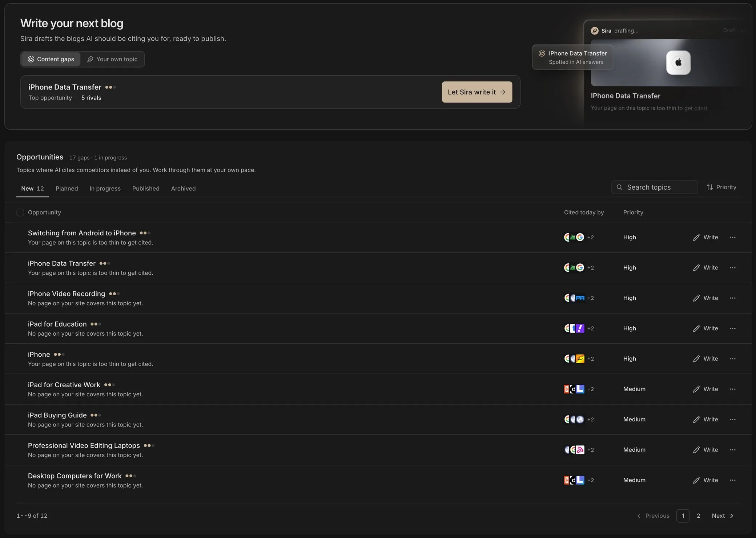
Task: Click the Cited today by column header
Action: tap(584, 213)
